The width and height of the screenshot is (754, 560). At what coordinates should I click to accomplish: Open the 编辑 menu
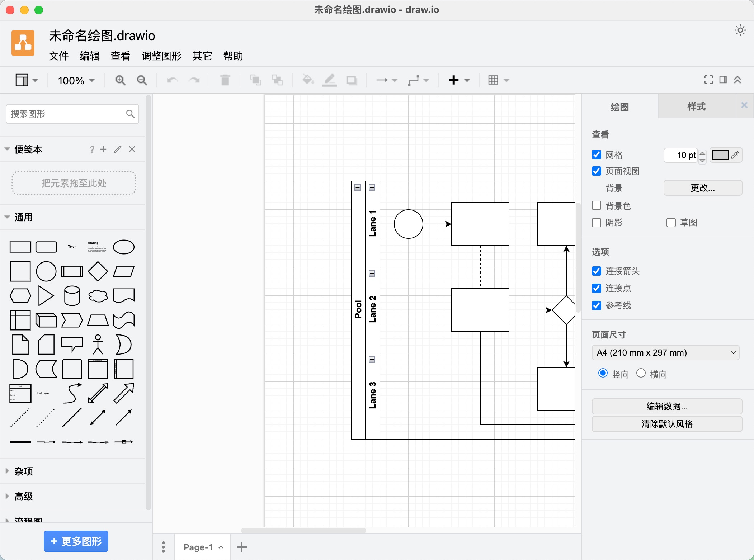[89, 56]
